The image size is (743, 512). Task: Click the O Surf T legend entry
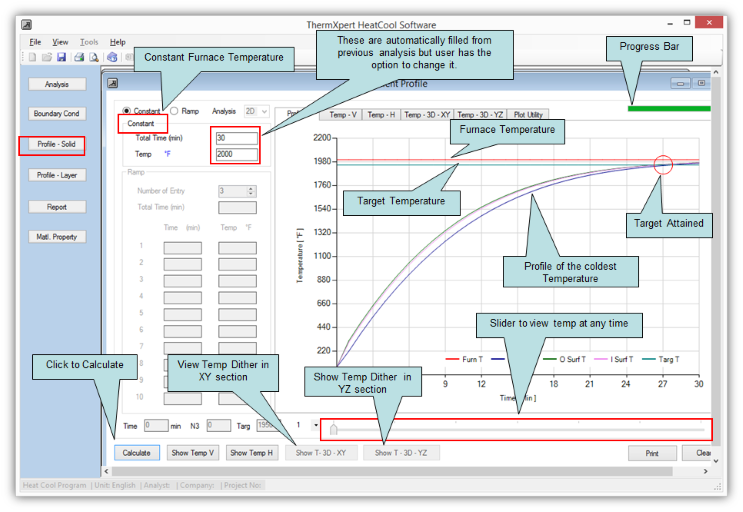click(x=564, y=359)
